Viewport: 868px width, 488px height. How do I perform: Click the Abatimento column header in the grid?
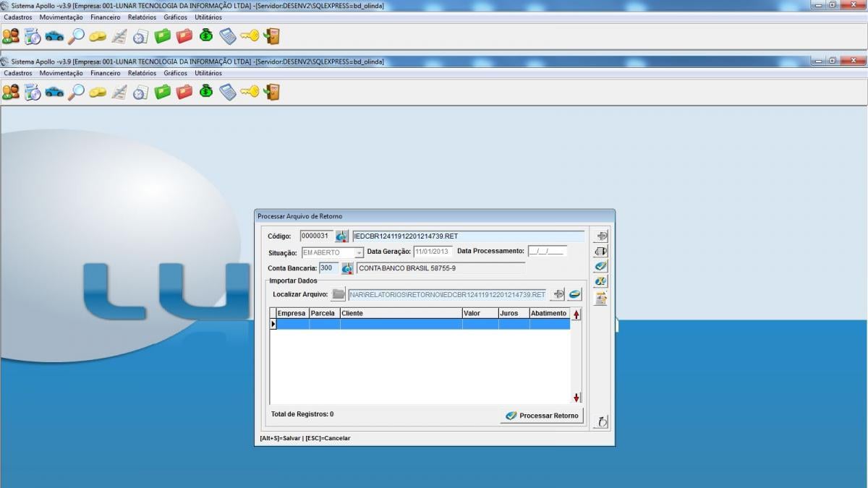[x=549, y=314]
